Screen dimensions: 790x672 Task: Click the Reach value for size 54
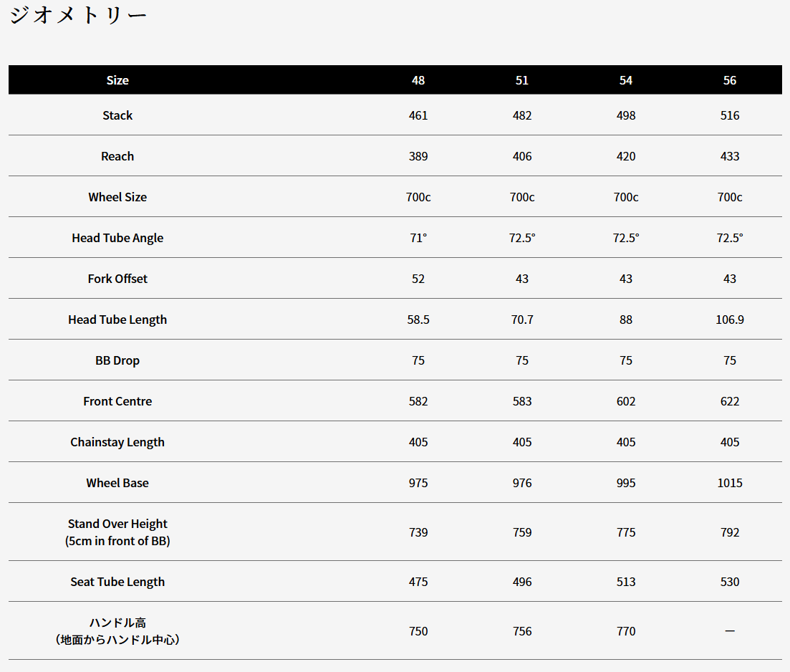(626, 156)
